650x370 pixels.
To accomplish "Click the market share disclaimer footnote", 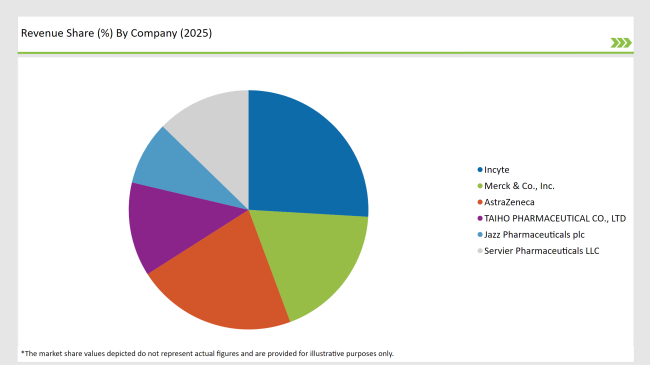I will click(207, 353).
